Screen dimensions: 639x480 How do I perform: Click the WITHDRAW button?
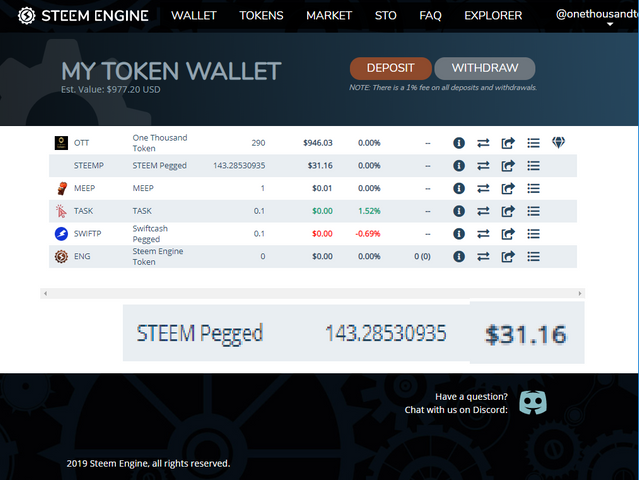(485, 68)
